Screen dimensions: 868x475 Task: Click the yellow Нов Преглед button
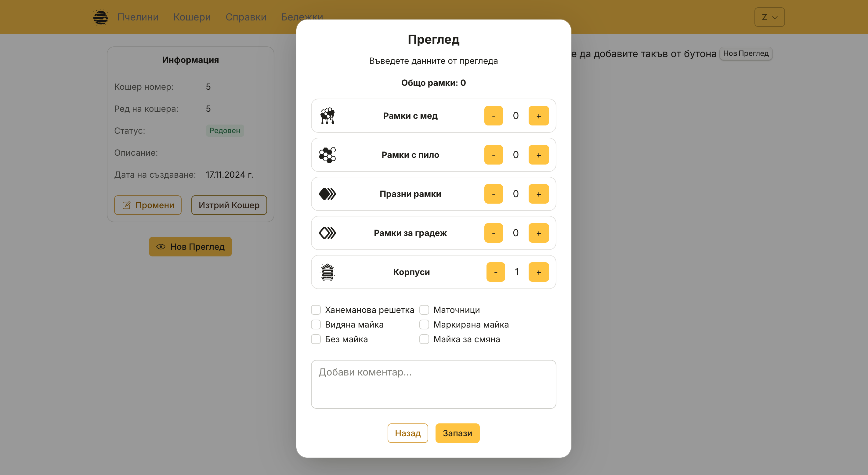click(x=190, y=247)
